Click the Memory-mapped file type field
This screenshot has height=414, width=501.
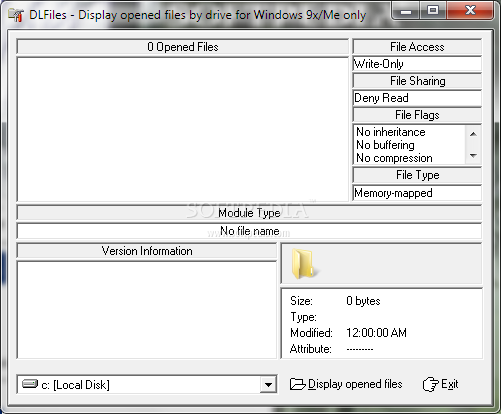[x=417, y=193]
